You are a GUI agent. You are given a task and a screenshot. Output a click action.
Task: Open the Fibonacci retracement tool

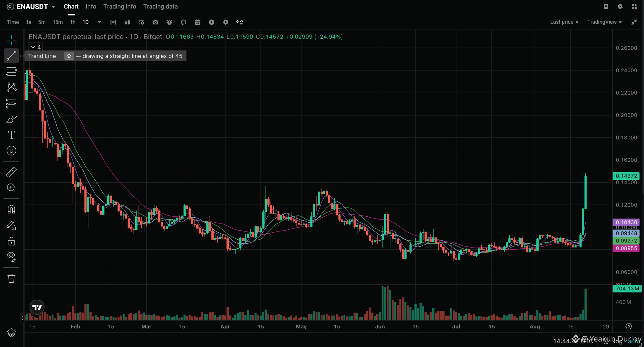click(x=11, y=71)
